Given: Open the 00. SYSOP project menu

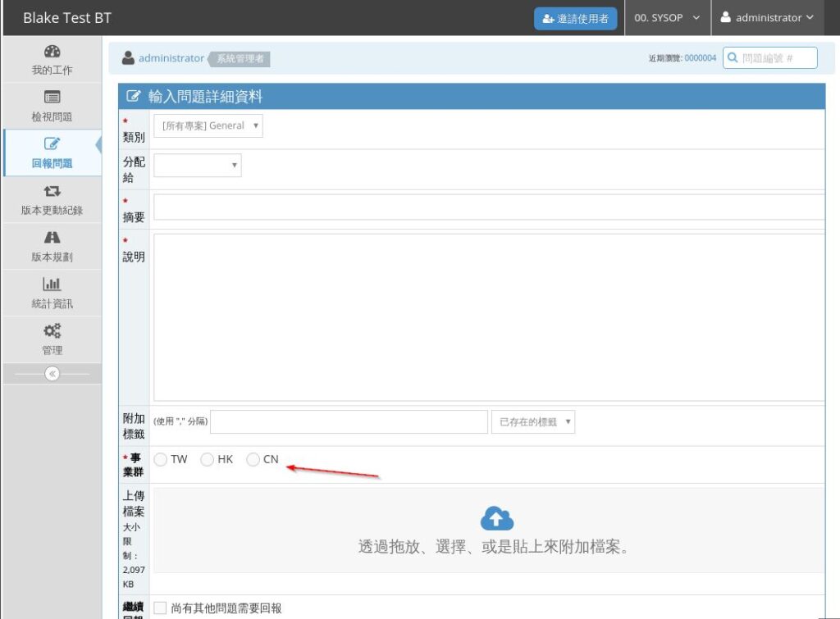Looking at the screenshot, I should click(666, 18).
